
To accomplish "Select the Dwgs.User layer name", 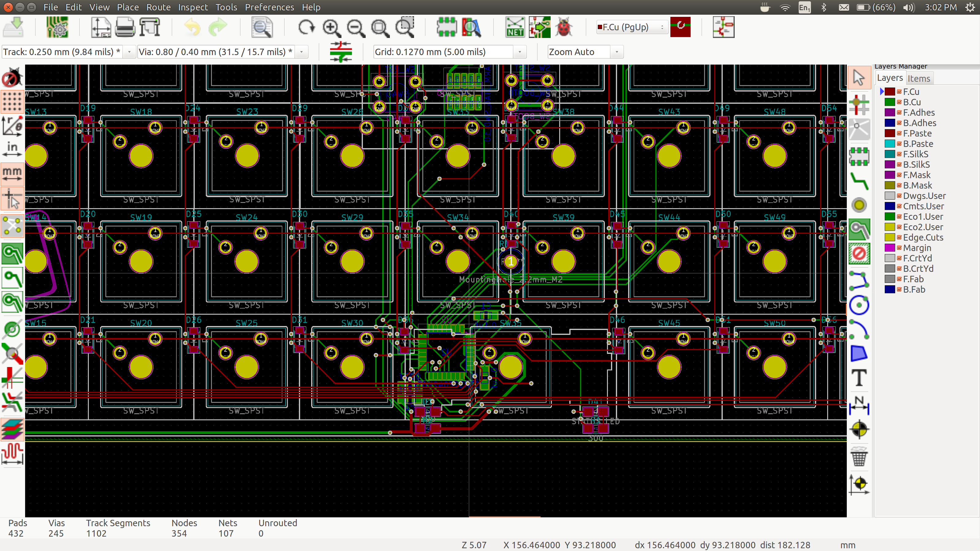I will point(924,196).
